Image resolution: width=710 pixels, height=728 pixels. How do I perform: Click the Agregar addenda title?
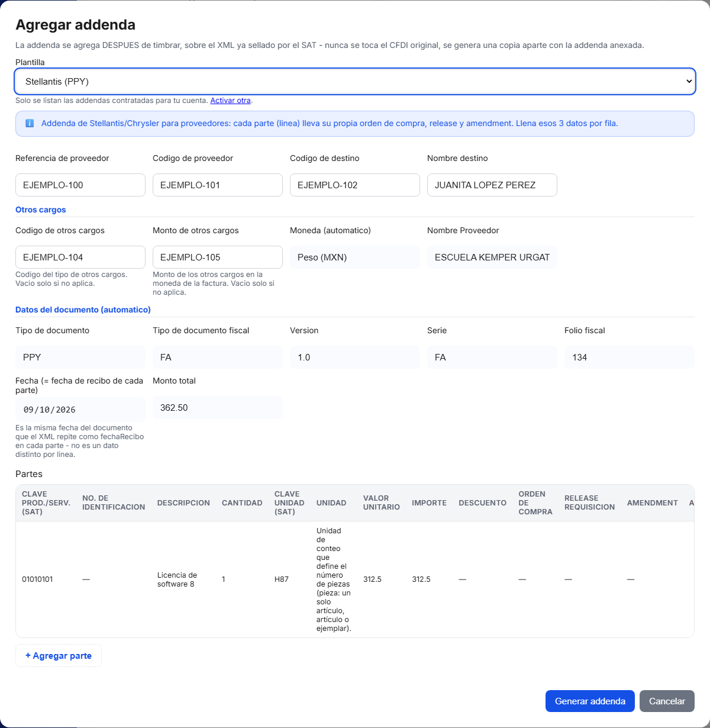(x=75, y=25)
